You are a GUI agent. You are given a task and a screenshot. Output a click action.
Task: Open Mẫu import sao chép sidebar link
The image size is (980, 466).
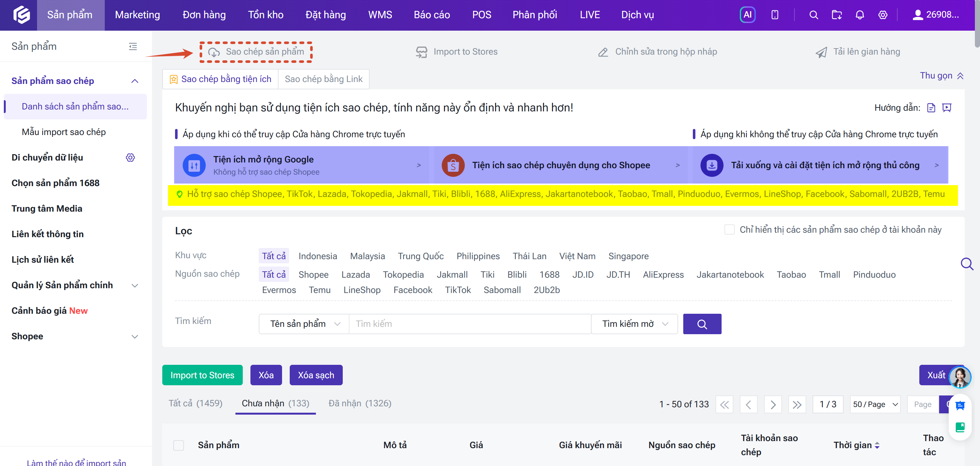64,132
